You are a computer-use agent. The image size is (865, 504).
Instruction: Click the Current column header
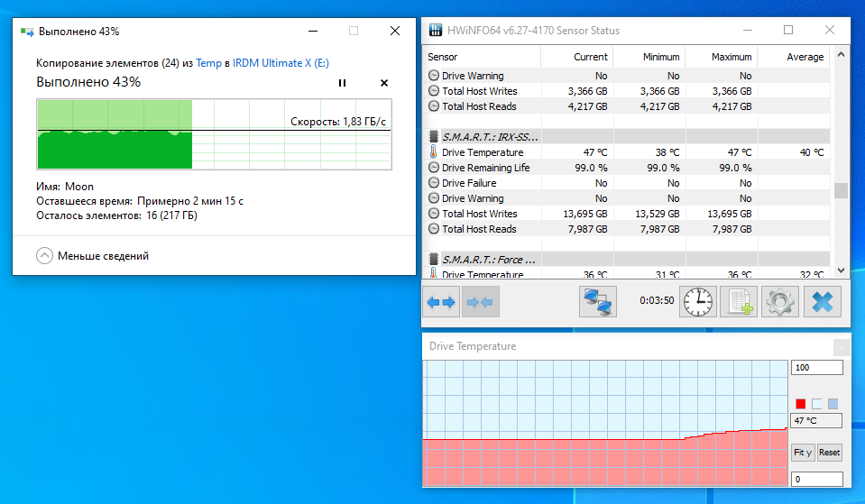(x=577, y=57)
